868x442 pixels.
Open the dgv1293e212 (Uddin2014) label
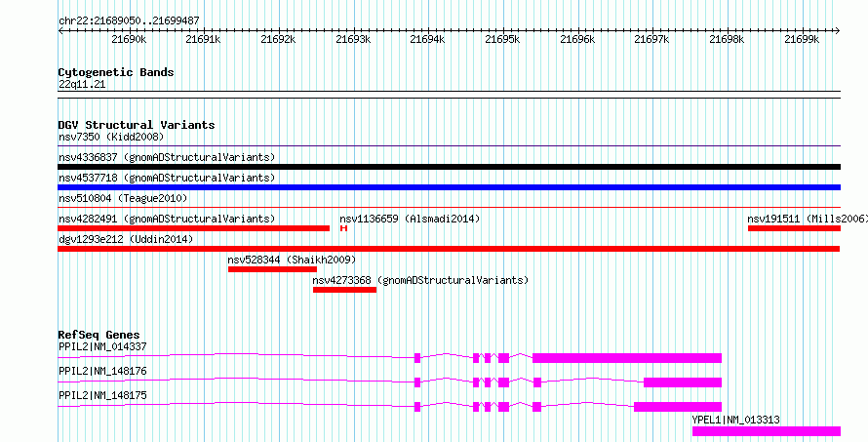tap(126, 239)
